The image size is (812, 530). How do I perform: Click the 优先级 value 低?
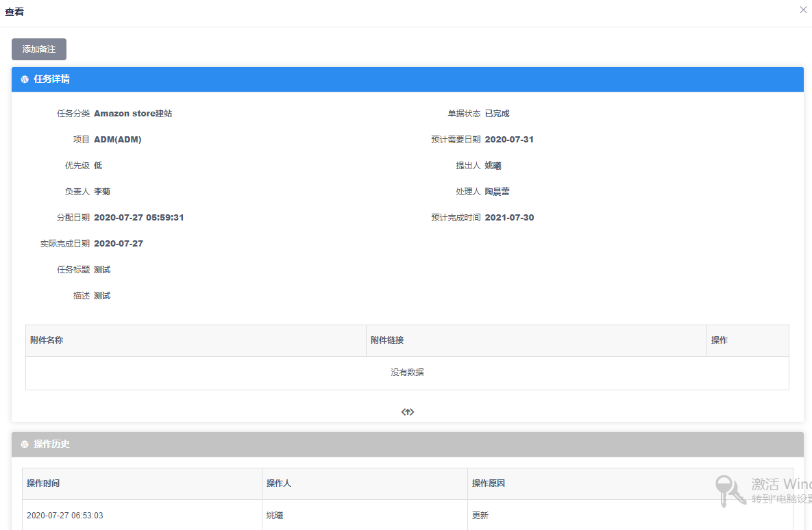pyautogui.click(x=98, y=166)
